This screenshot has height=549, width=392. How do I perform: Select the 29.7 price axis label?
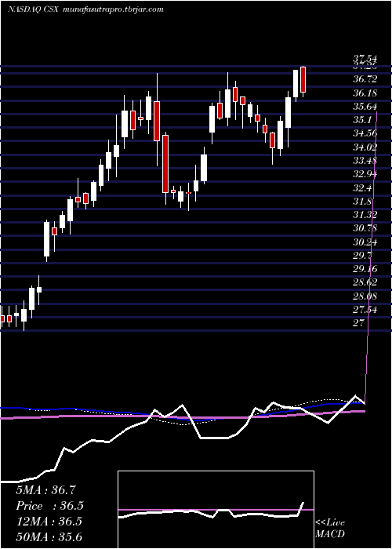click(362, 256)
